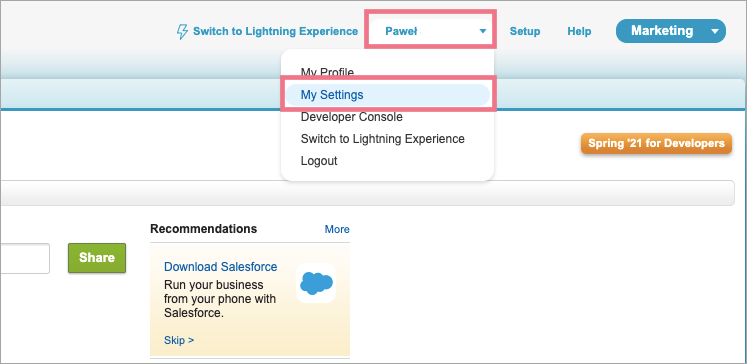Screen dimensions: 747x364
Task: Click the lightning bolt icon
Action: [182, 32]
